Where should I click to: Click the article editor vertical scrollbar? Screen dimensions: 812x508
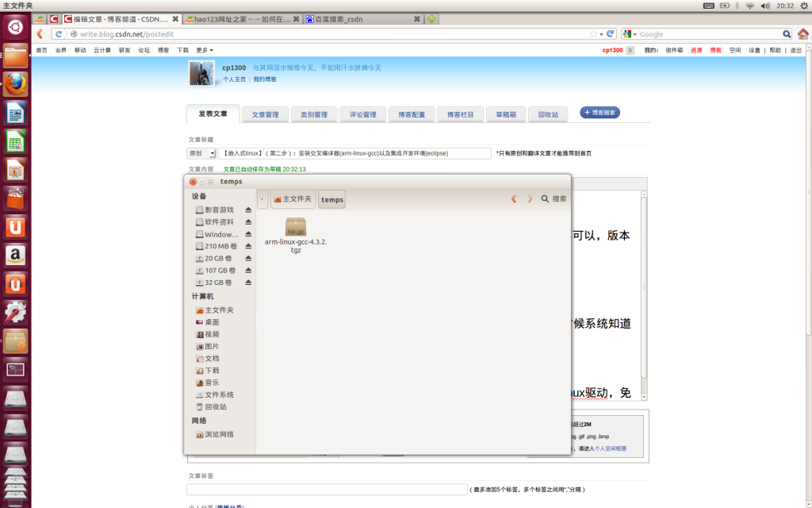tap(644, 295)
